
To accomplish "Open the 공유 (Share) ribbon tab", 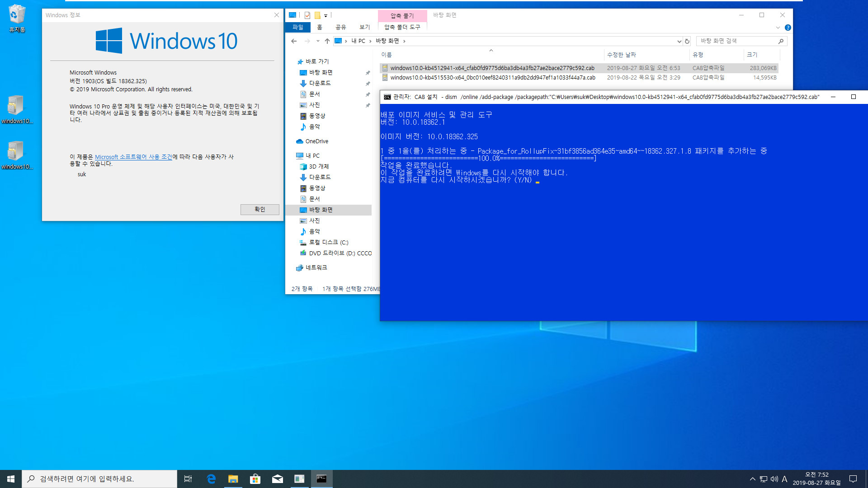I will click(x=341, y=27).
